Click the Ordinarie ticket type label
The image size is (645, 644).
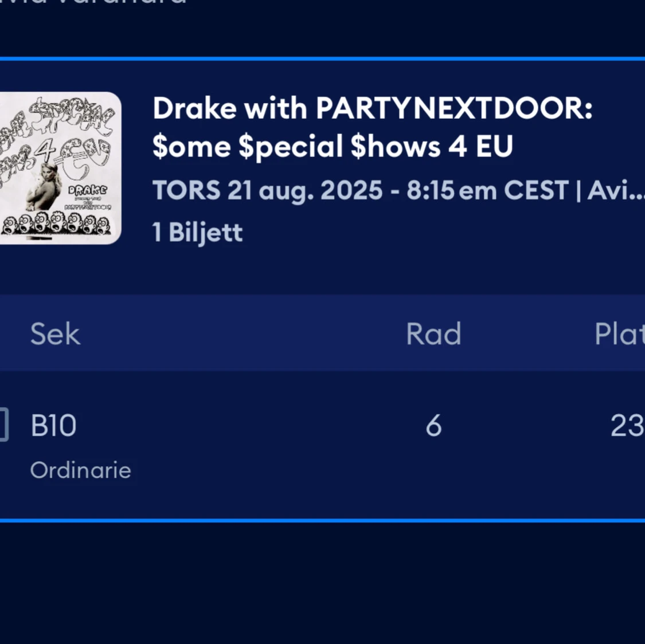tap(81, 470)
